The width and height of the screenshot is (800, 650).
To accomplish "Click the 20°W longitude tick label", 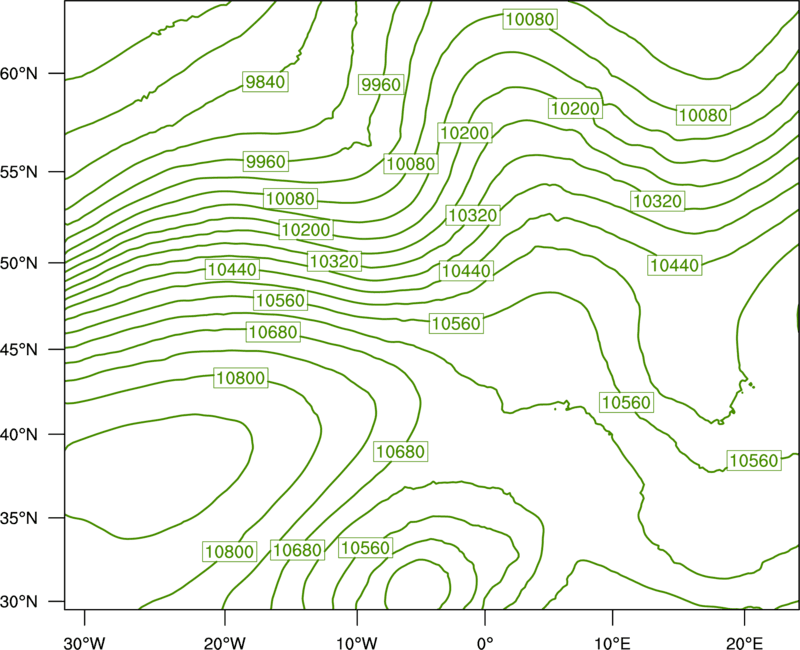I will [x=225, y=643].
